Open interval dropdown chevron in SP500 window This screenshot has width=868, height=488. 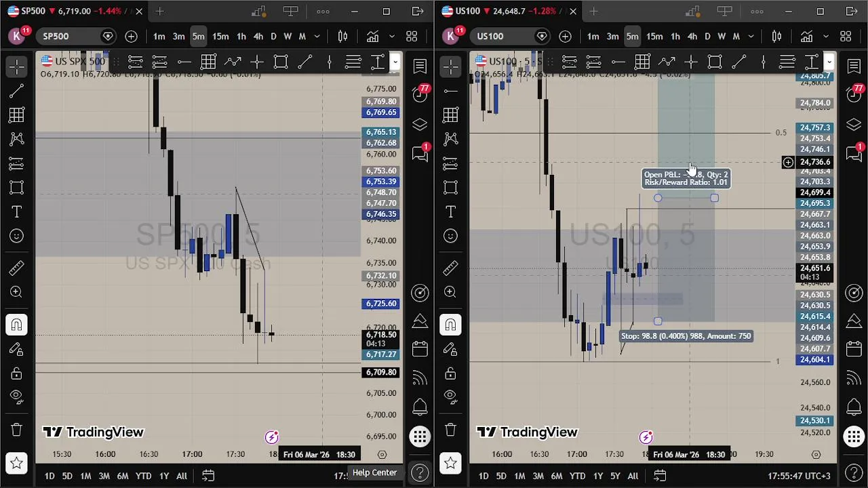pos(318,37)
